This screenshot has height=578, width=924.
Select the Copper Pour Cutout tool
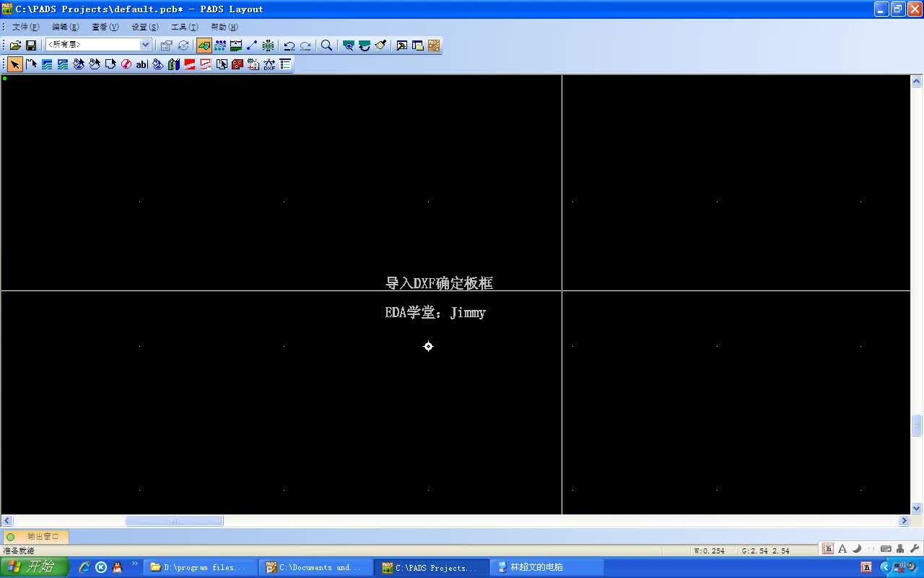coord(95,64)
